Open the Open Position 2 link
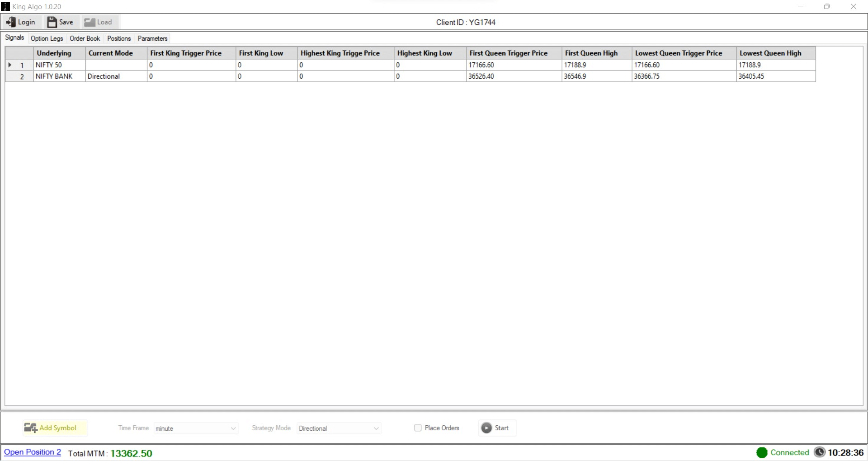This screenshot has width=868, height=461. click(33, 452)
